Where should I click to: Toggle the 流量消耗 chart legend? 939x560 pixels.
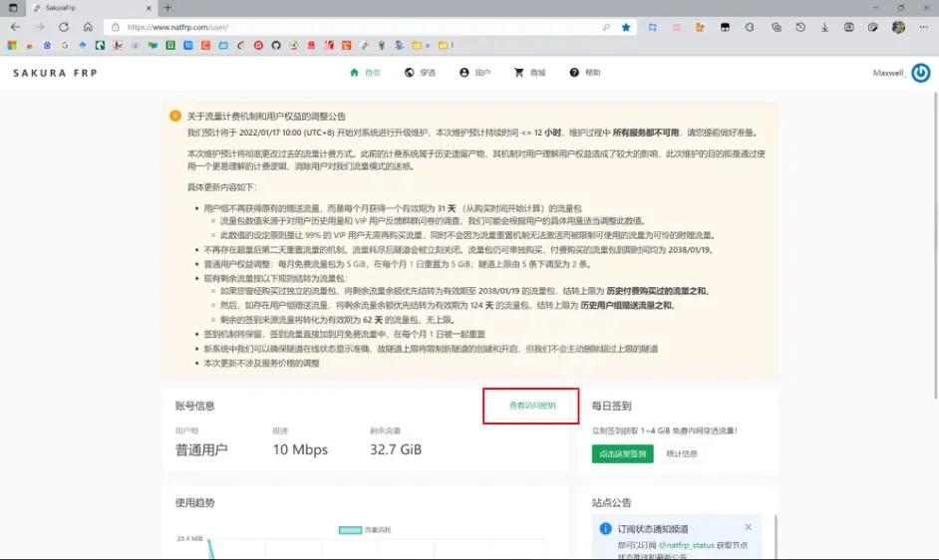coord(363,529)
